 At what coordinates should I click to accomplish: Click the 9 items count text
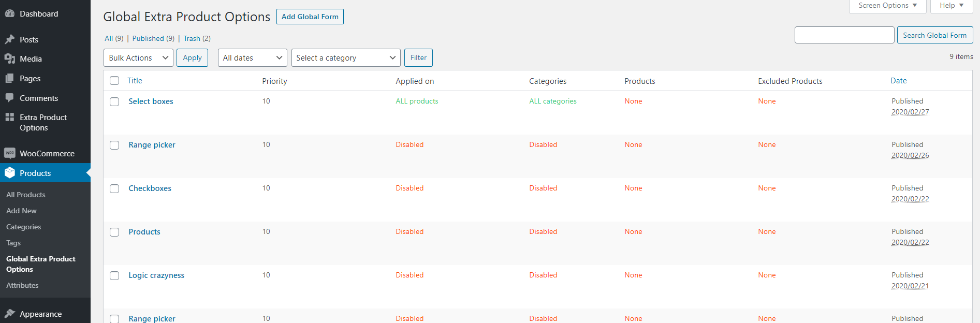coord(961,57)
